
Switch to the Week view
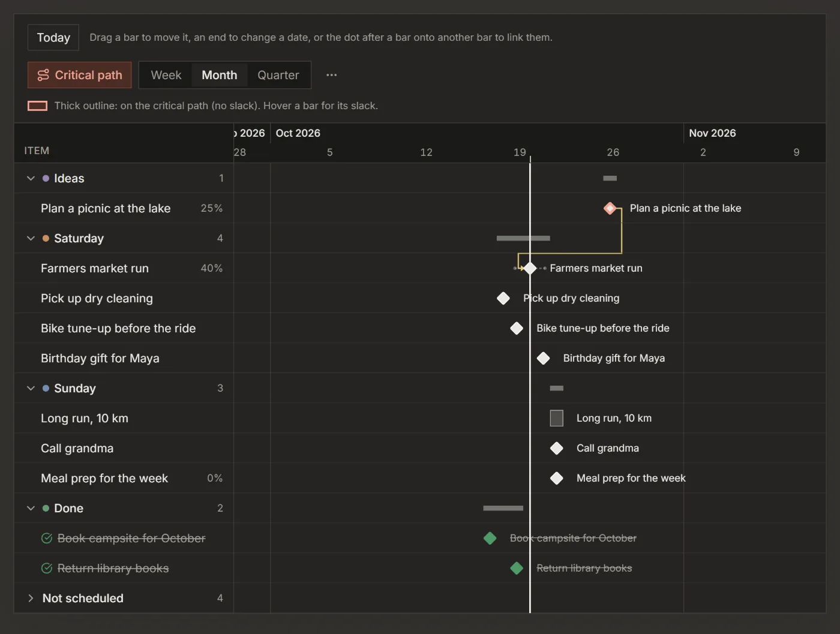coord(166,75)
